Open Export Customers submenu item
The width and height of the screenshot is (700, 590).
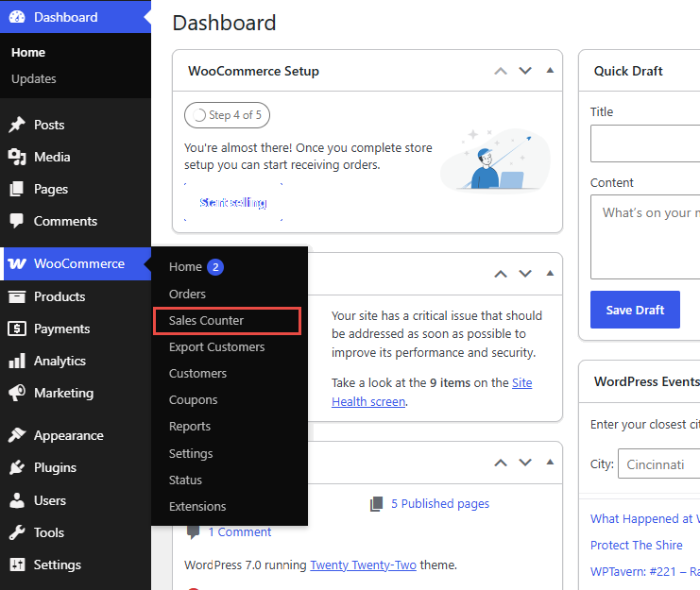click(x=216, y=347)
